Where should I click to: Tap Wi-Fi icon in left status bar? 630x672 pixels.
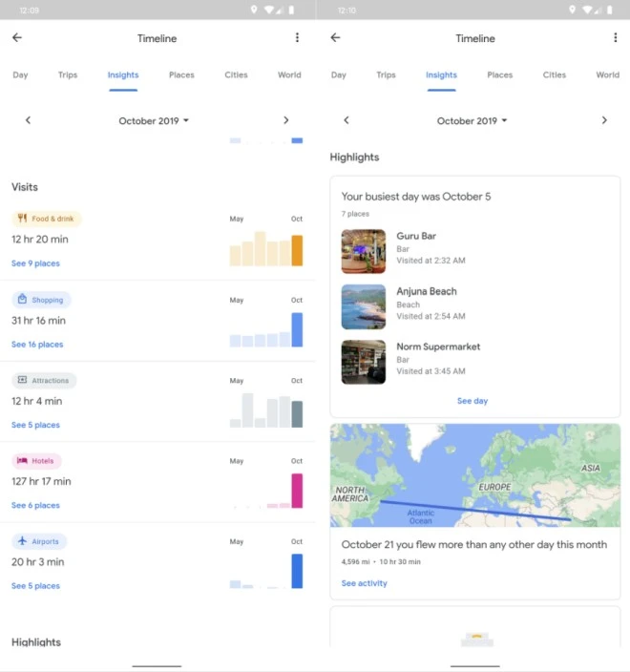tap(269, 10)
